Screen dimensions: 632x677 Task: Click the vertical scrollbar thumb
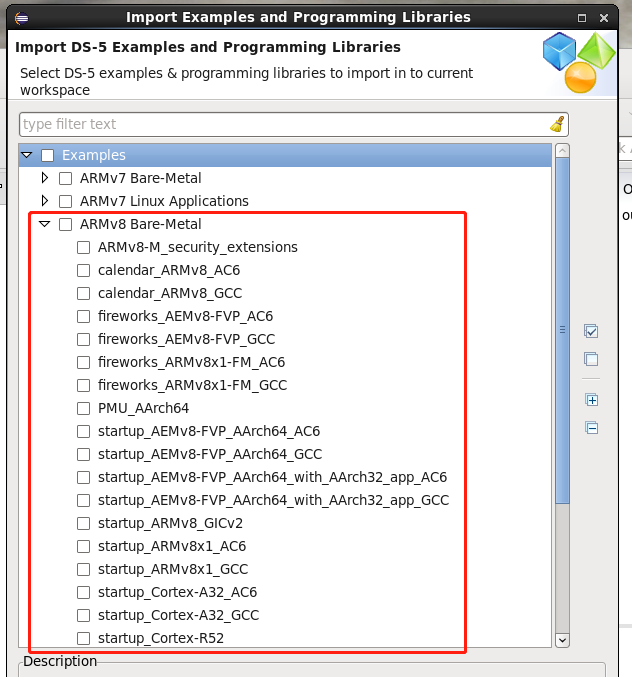[562, 330]
